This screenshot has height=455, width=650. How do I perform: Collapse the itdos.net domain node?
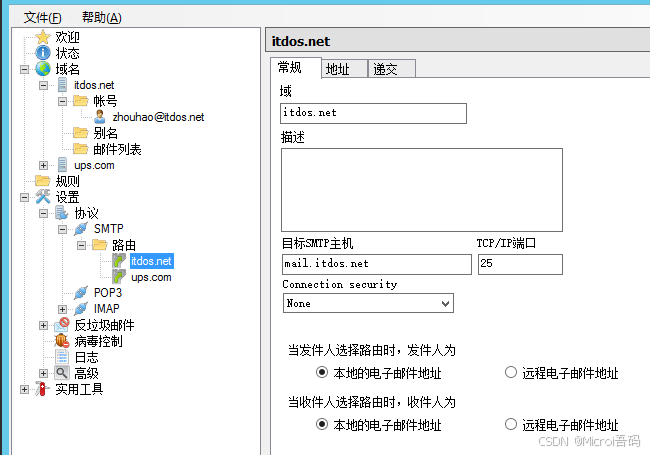[44, 85]
